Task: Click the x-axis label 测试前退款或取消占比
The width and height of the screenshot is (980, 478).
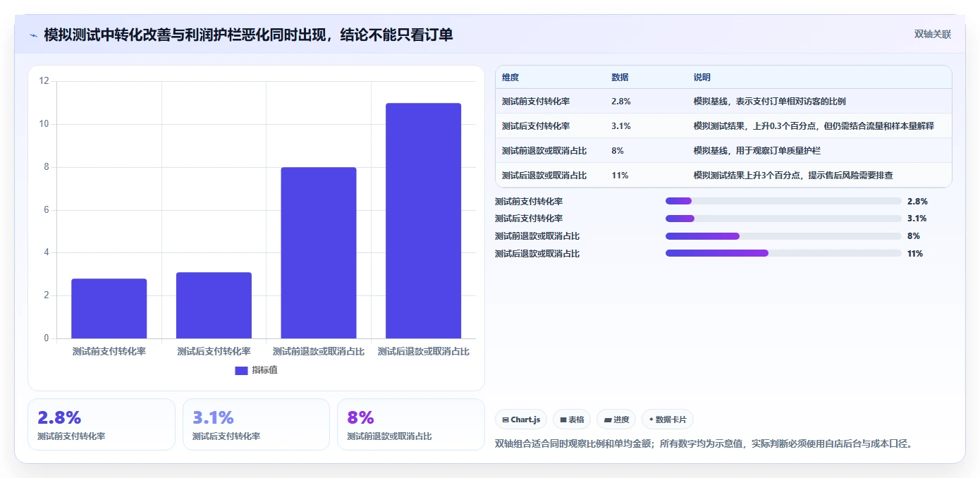Action: (x=319, y=351)
